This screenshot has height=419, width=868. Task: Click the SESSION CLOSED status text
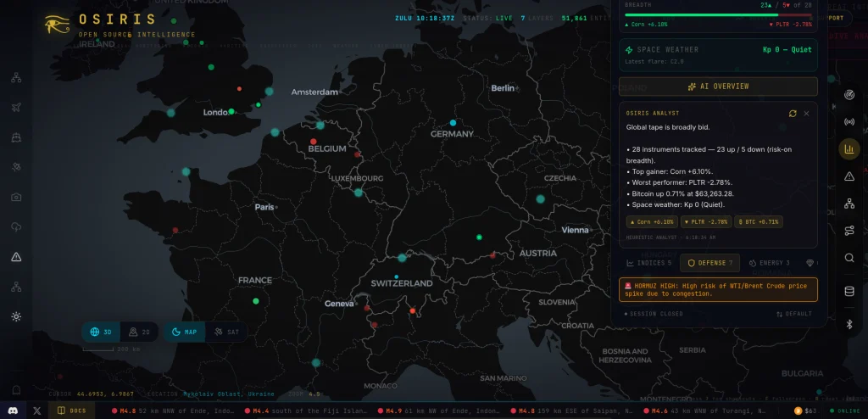click(x=654, y=314)
